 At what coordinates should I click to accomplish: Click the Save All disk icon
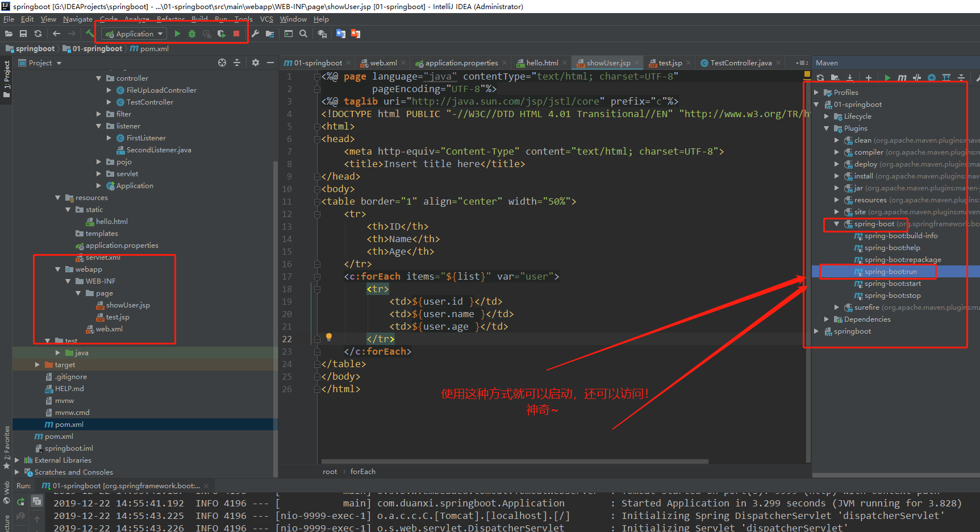coord(23,34)
